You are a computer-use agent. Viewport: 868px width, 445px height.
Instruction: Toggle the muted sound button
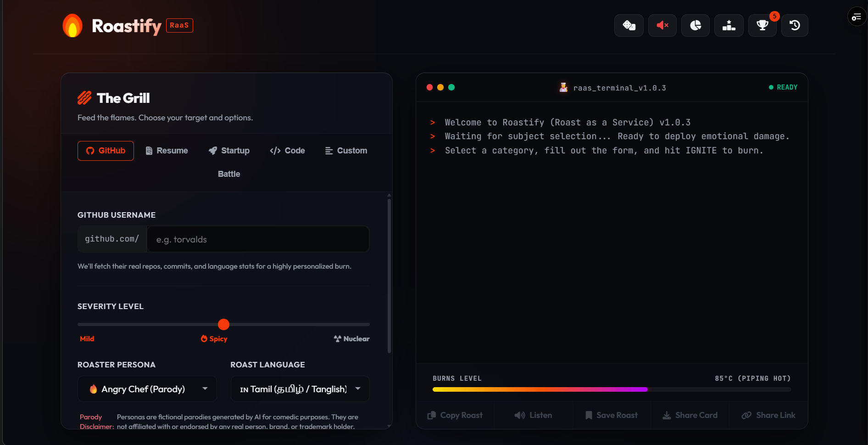point(662,25)
